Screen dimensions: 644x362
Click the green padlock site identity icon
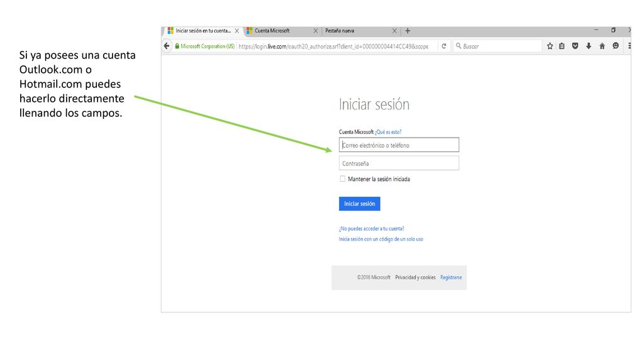click(177, 47)
